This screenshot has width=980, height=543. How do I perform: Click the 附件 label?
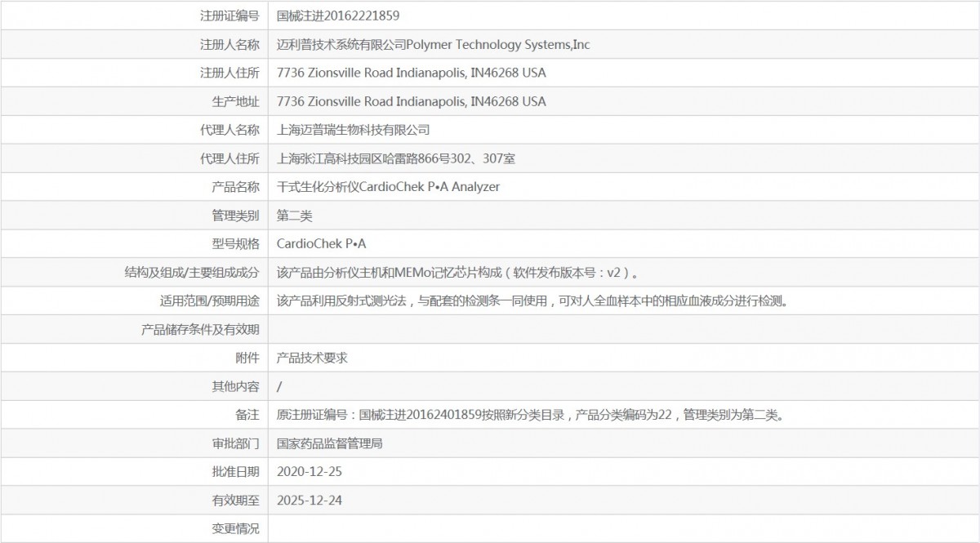[x=247, y=358]
